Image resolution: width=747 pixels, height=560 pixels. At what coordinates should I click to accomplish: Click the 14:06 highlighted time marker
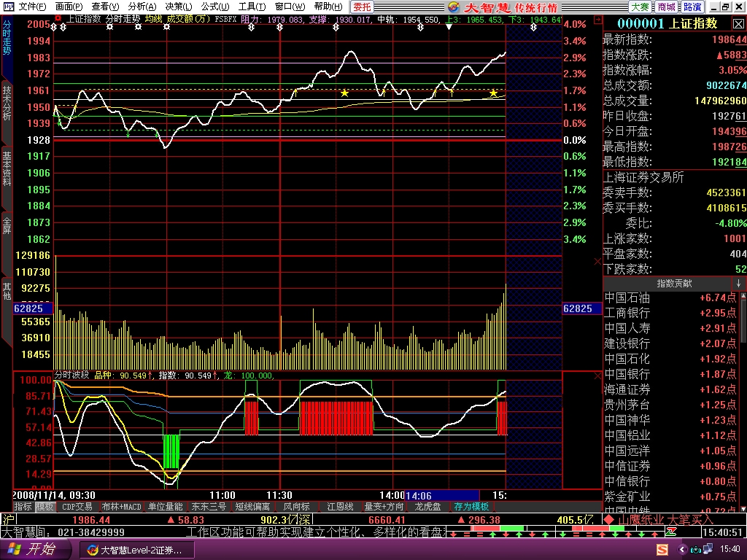click(x=441, y=496)
